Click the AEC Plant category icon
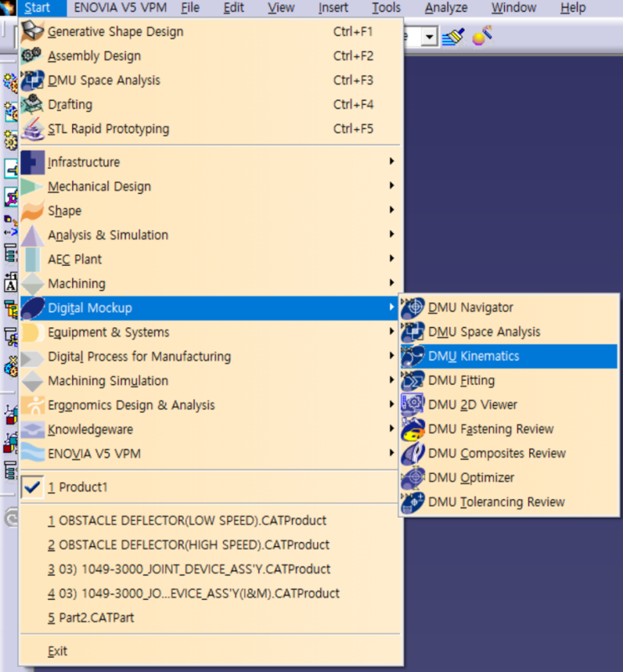The height and width of the screenshot is (672, 623). click(32, 259)
